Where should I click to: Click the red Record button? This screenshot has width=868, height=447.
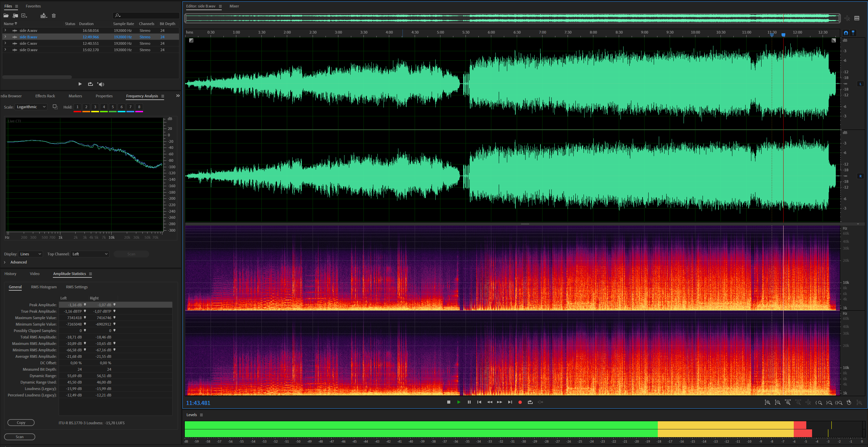[520, 402]
